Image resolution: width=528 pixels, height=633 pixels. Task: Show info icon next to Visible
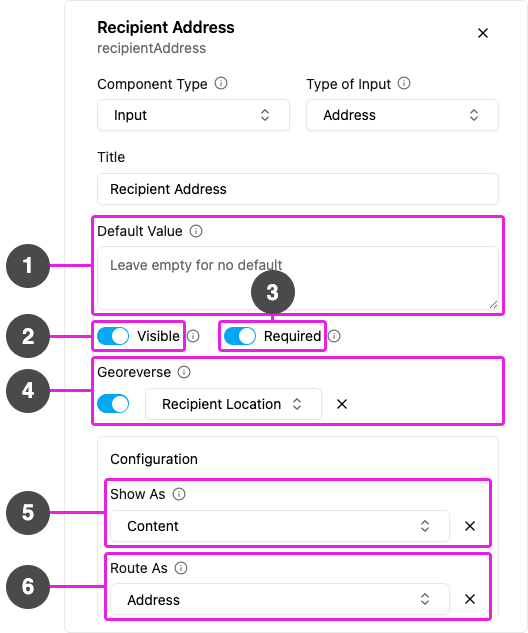pos(193,336)
